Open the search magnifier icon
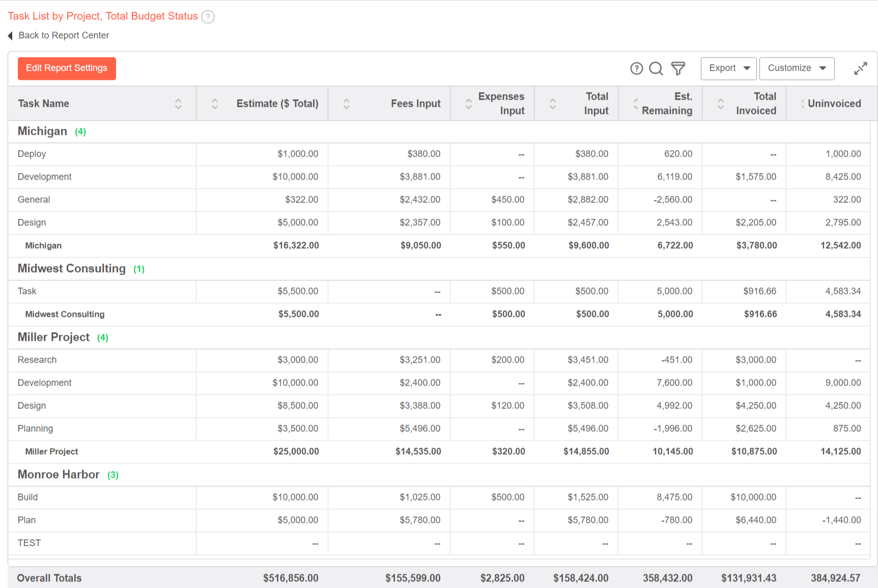 tap(656, 69)
